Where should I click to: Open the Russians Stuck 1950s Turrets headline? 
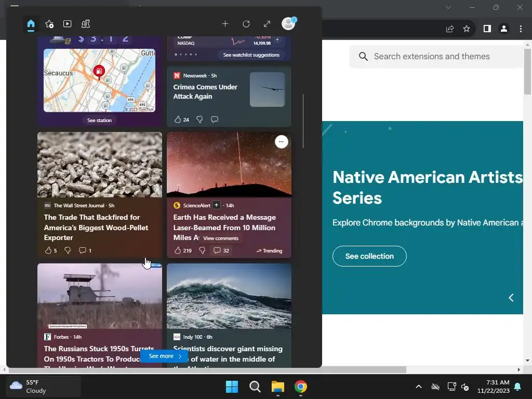(99, 354)
